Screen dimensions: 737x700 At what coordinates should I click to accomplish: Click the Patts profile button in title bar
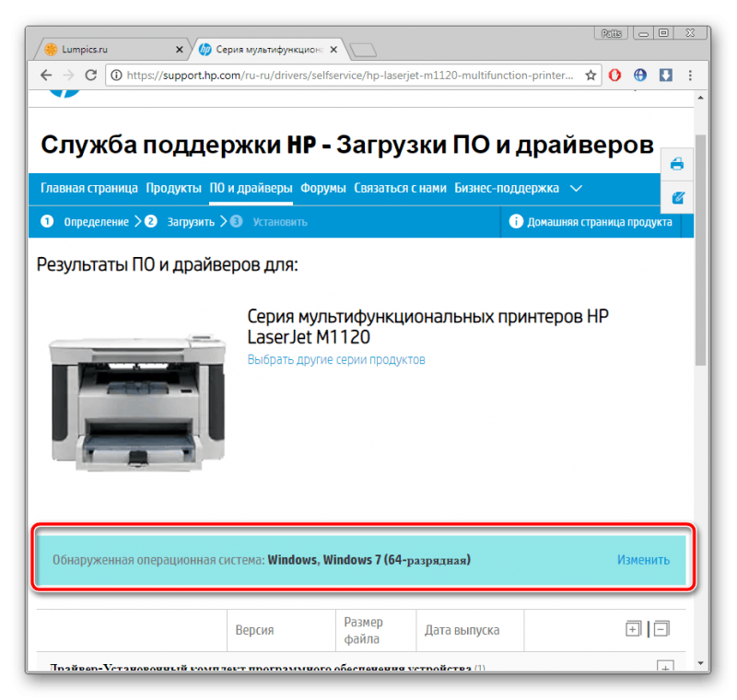pos(611,33)
